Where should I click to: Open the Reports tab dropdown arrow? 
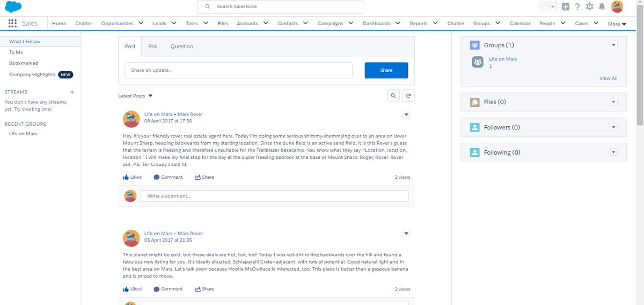pyautogui.click(x=436, y=23)
